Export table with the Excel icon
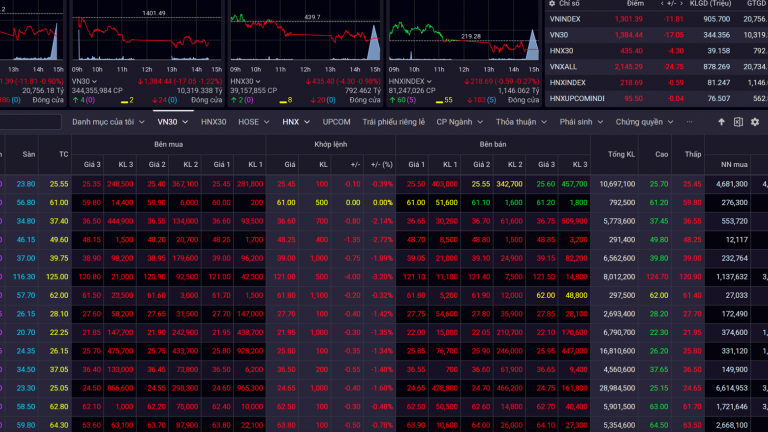This screenshot has width=768, height=432. pos(738,122)
